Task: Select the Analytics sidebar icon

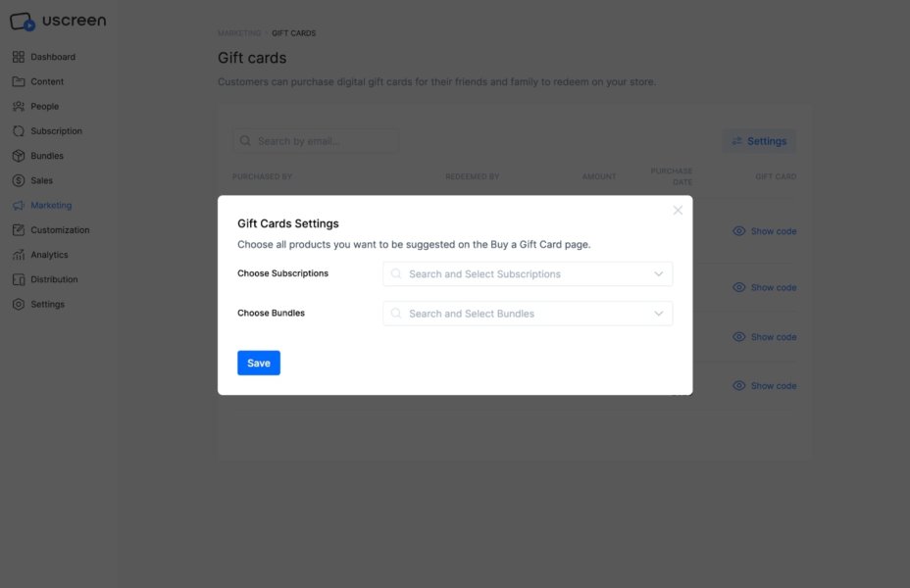Action: (x=19, y=254)
